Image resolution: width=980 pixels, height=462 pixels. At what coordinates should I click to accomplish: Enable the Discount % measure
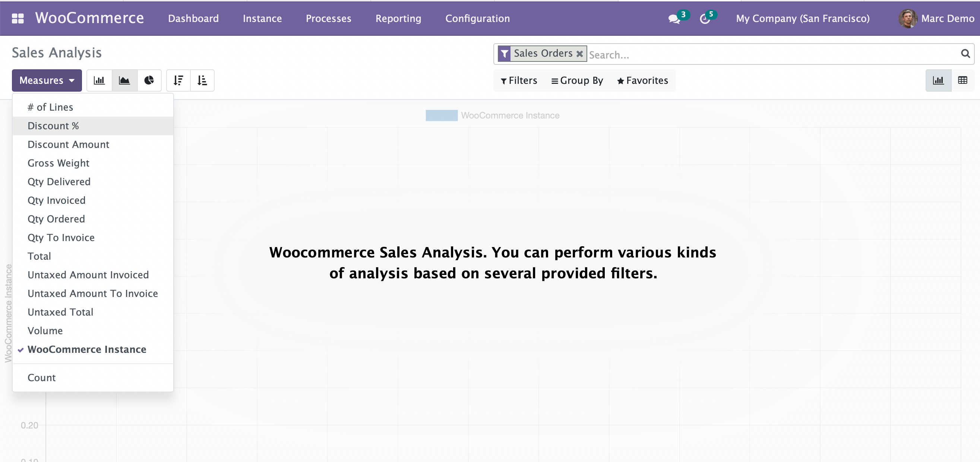pos(53,126)
